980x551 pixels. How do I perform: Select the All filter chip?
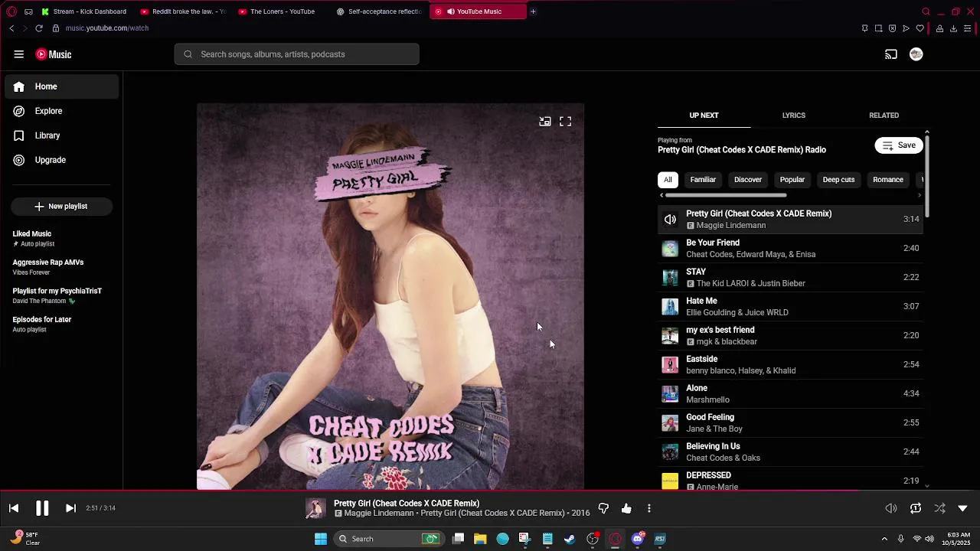pos(668,180)
